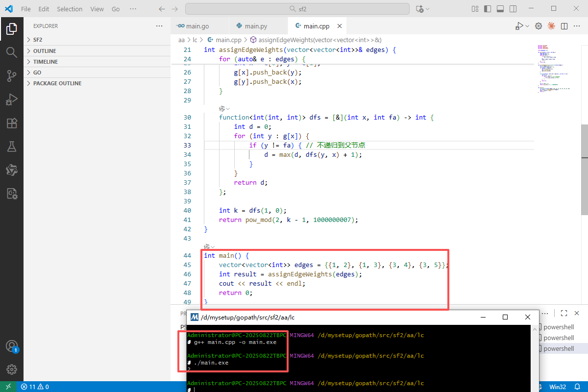Show problems via errors and warnings counter

click(x=35, y=387)
